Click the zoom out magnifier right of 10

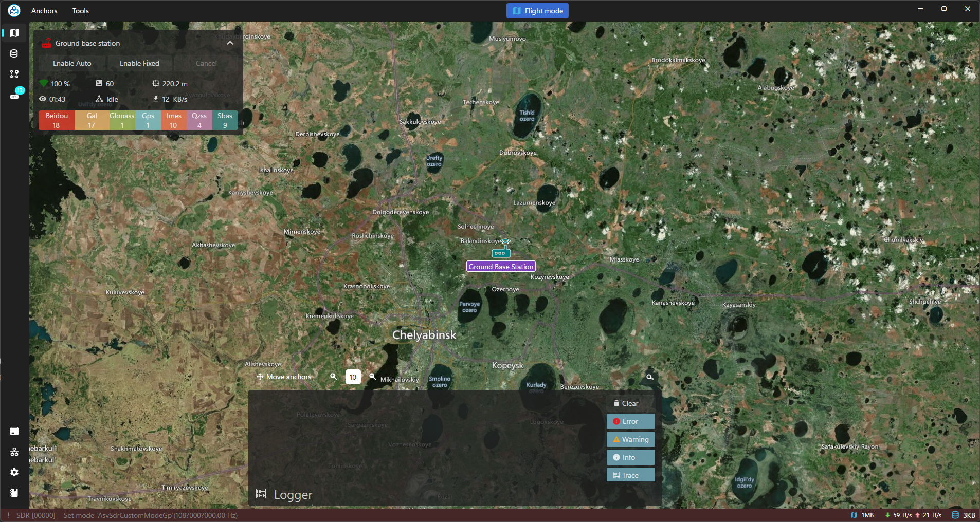click(373, 377)
